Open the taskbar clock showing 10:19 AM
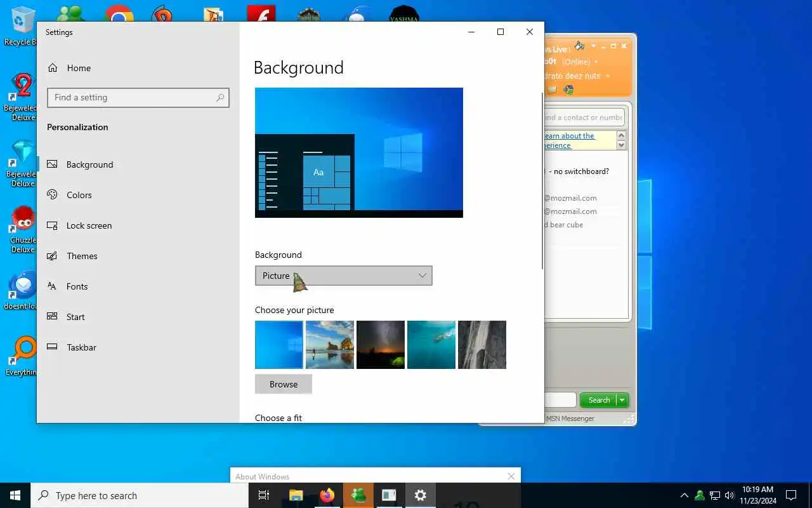The image size is (812, 508). pos(757,495)
